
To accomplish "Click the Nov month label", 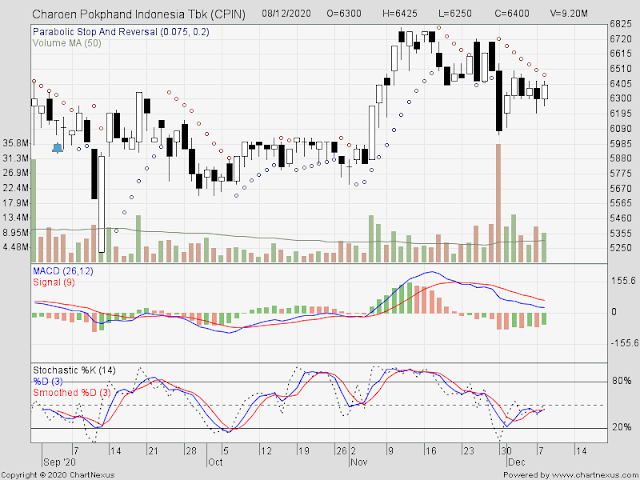I will pos(359,462).
